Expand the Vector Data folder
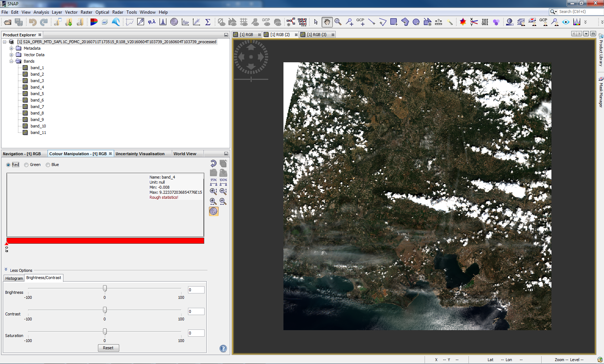This screenshot has height=364, width=604. pos(12,55)
